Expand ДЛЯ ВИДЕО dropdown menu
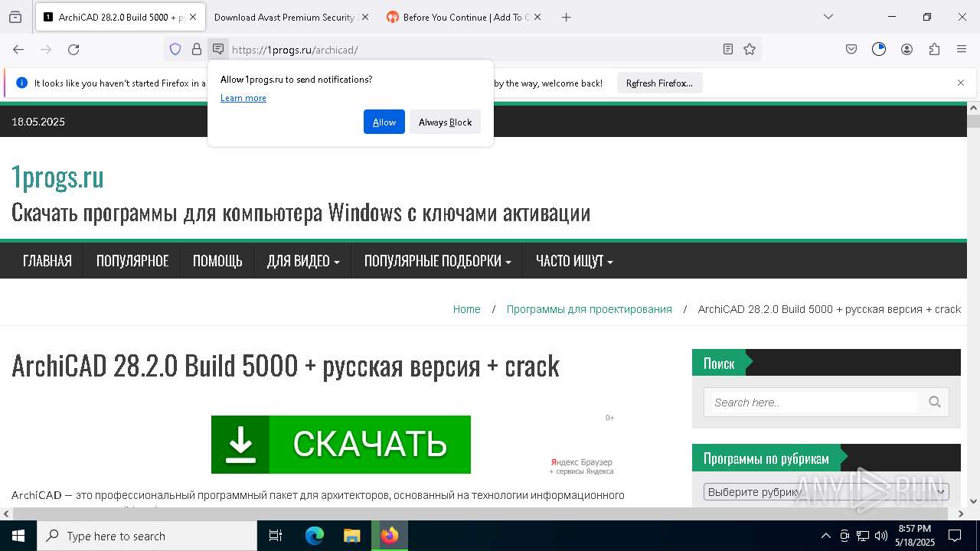 click(x=303, y=261)
